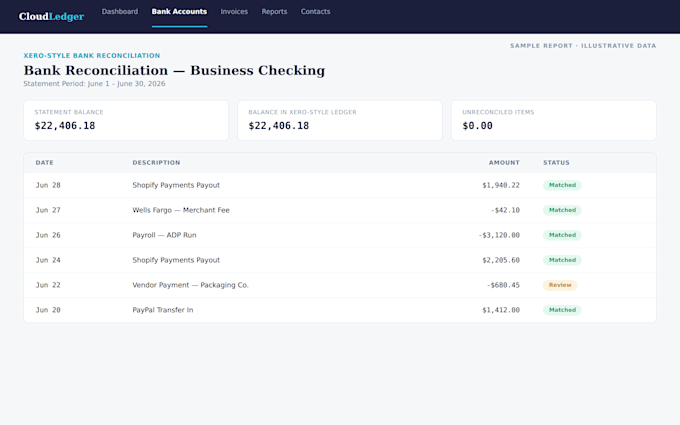Click the Statement Balance card
680x425 pixels.
(x=126, y=120)
